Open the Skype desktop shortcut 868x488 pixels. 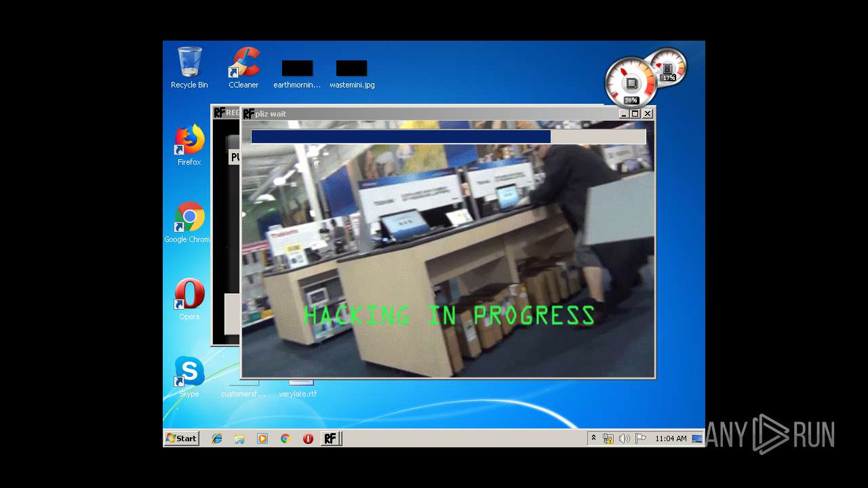189,377
